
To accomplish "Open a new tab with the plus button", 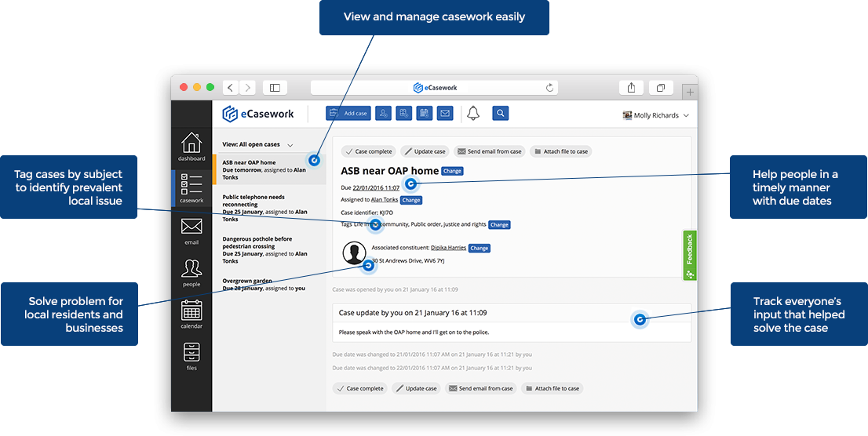I will (690, 93).
